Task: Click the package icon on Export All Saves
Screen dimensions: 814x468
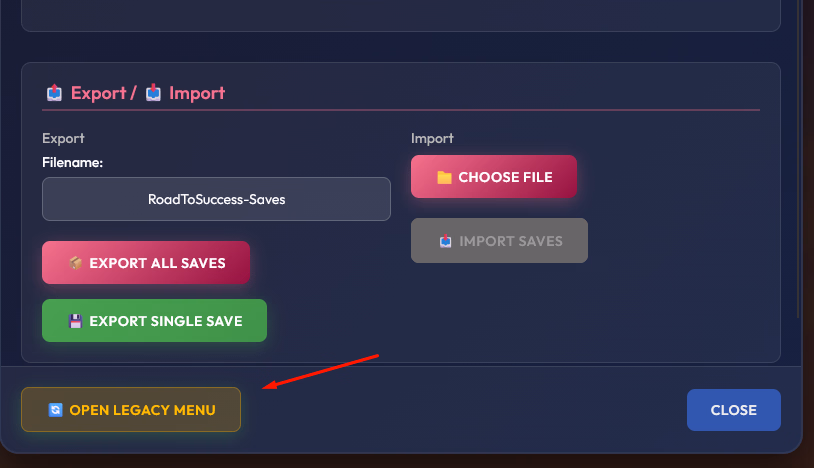Action: pyautogui.click(x=75, y=263)
